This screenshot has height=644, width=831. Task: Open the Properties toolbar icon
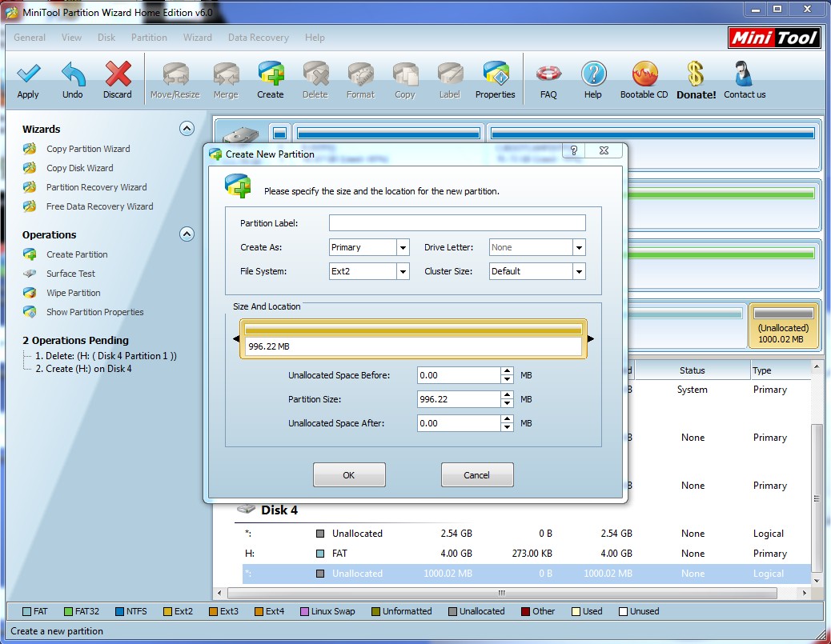495,79
